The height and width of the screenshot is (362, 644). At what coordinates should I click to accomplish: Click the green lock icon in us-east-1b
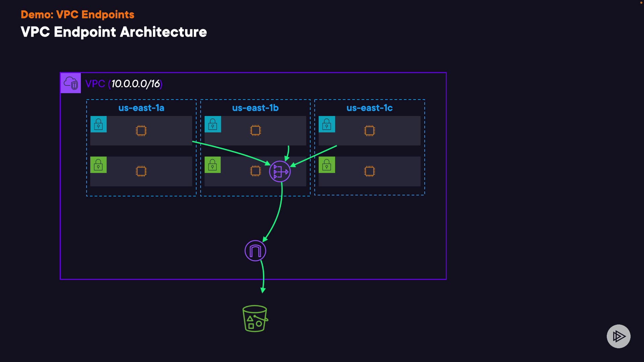tap(213, 165)
